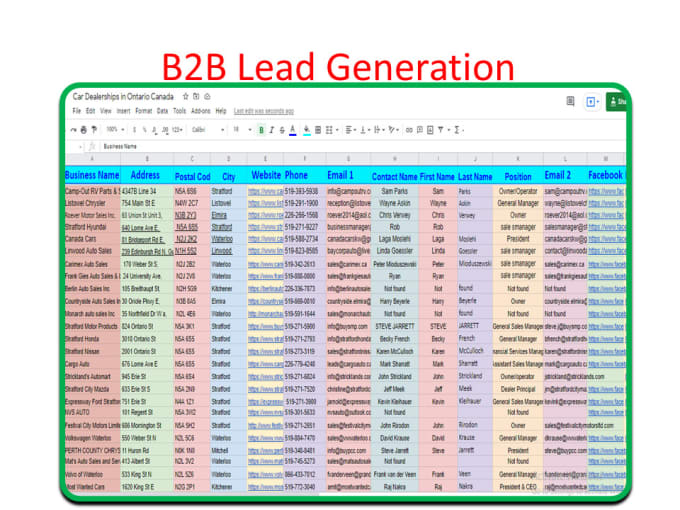Open the vertical align dropdown
The image size is (680, 510).
coord(364,130)
